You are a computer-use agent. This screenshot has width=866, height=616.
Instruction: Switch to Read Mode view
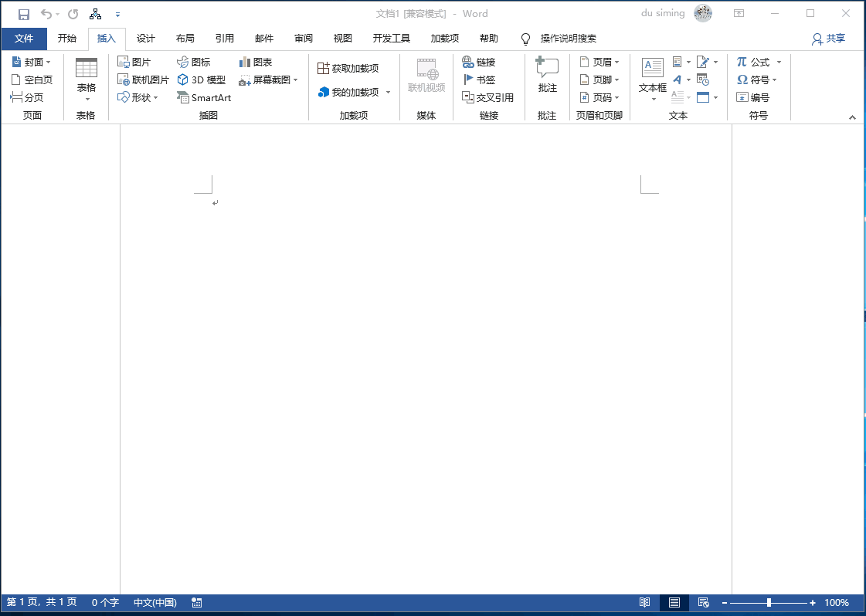(644, 603)
